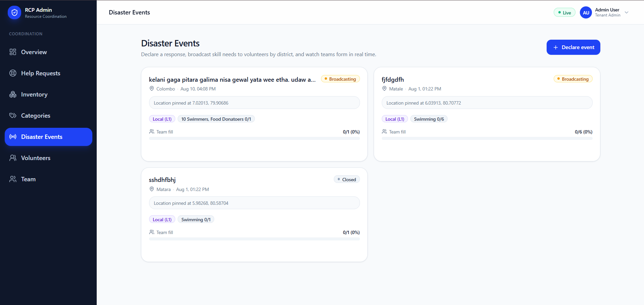Click Team fill icon in sshdhfbhj card

pos(152,232)
